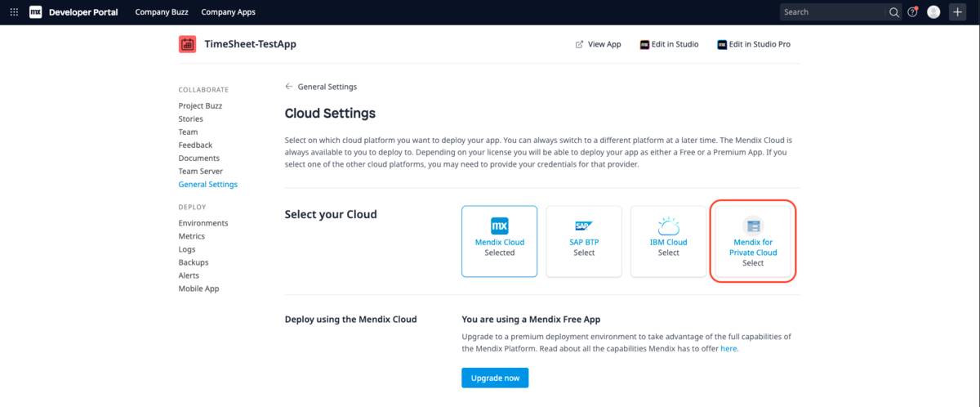Click the COLLABORATE section header
This screenshot has height=407, width=980.
coord(203,90)
